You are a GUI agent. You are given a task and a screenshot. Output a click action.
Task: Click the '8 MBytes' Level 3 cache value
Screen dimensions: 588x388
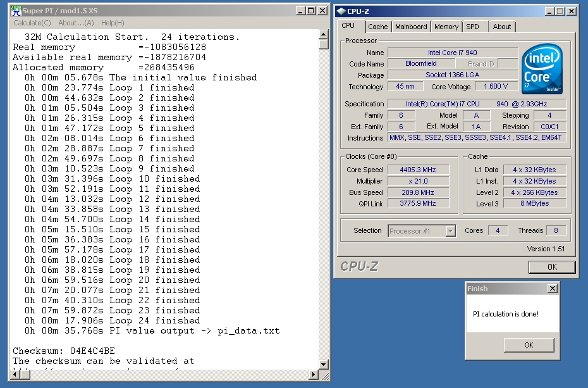pos(535,203)
